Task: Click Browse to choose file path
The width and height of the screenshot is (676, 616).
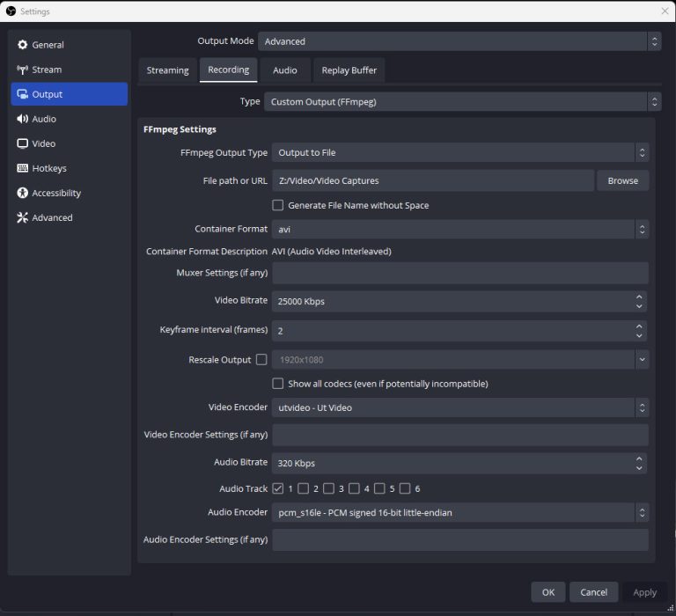Action: [x=622, y=180]
